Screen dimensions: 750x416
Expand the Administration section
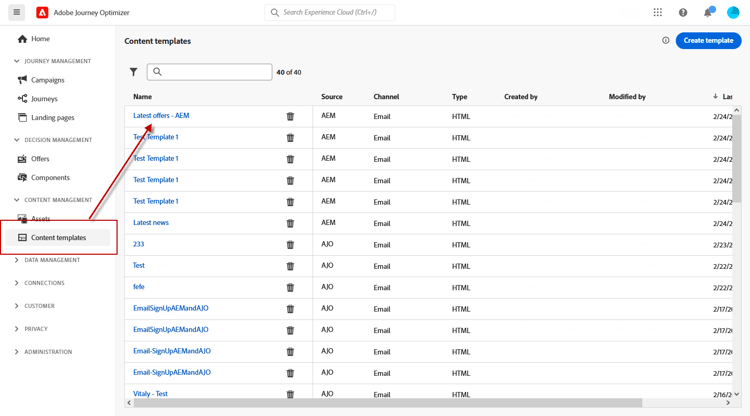coord(17,352)
